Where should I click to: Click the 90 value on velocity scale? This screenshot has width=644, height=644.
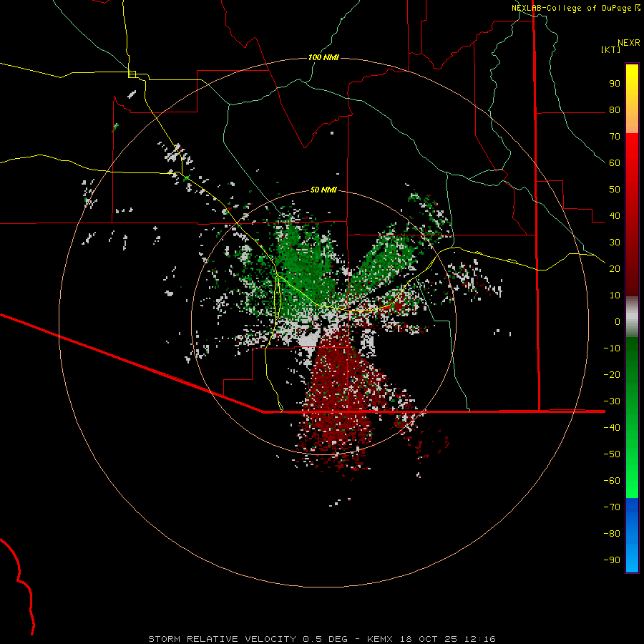tap(615, 84)
